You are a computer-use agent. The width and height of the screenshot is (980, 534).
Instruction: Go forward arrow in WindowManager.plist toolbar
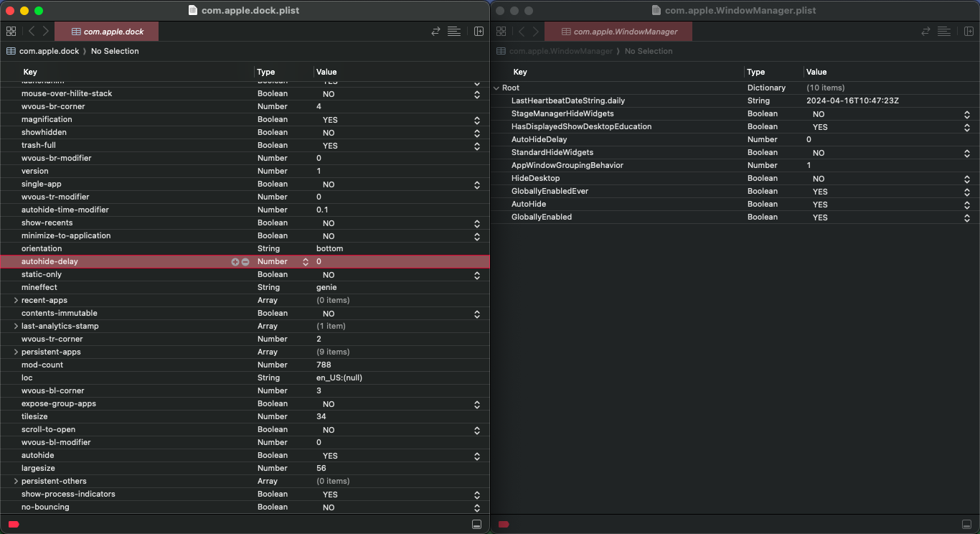tap(536, 32)
